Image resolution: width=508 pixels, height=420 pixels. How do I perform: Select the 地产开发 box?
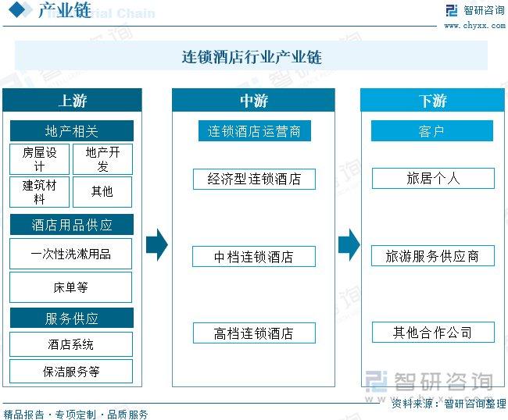coord(102,159)
